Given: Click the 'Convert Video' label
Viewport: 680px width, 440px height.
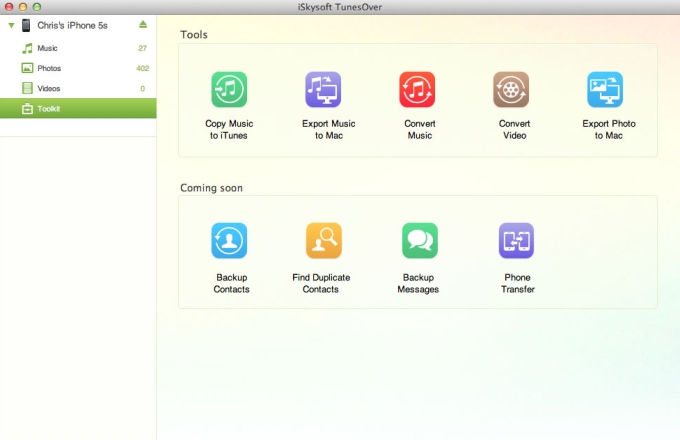Looking at the screenshot, I should coord(514,130).
